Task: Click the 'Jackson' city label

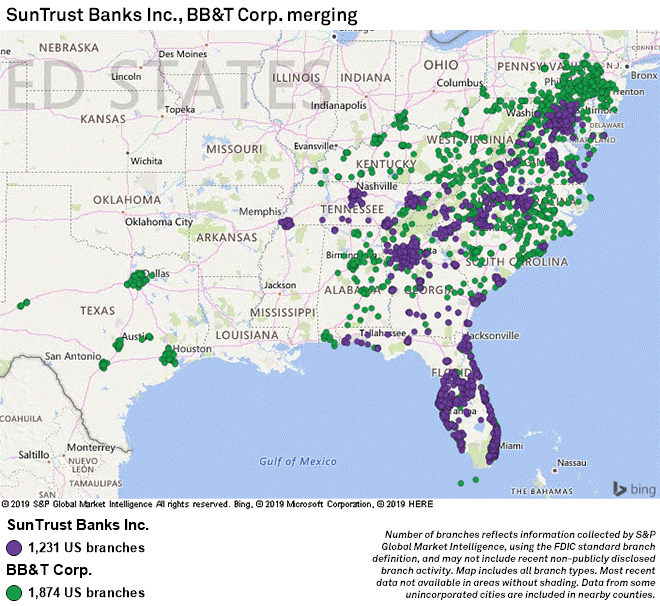Action: point(280,285)
